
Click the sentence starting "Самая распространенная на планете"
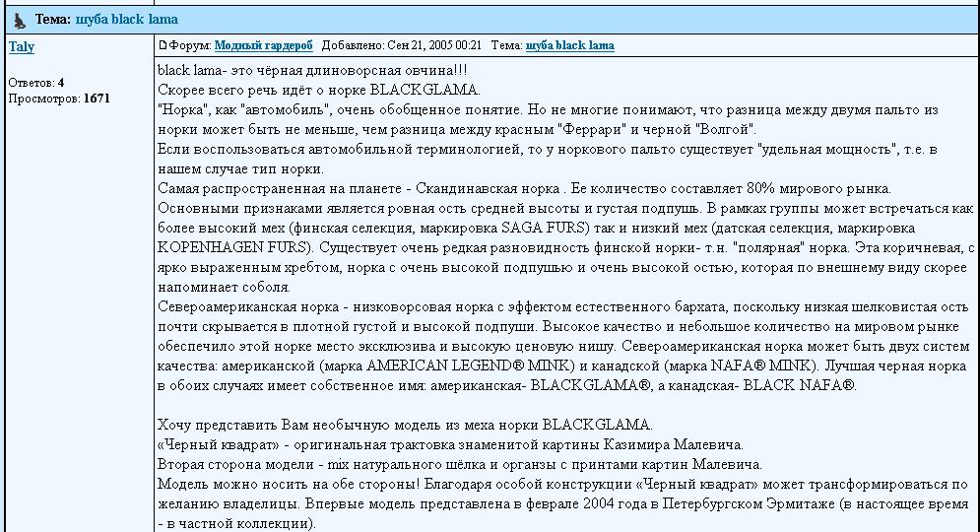pos(524,189)
